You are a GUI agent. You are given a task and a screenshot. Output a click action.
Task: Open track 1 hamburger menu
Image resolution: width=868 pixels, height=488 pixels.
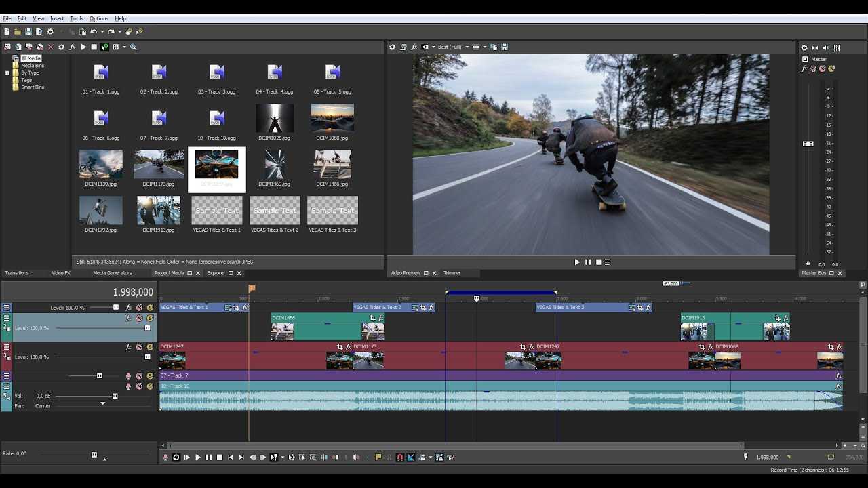click(x=7, y=308)
